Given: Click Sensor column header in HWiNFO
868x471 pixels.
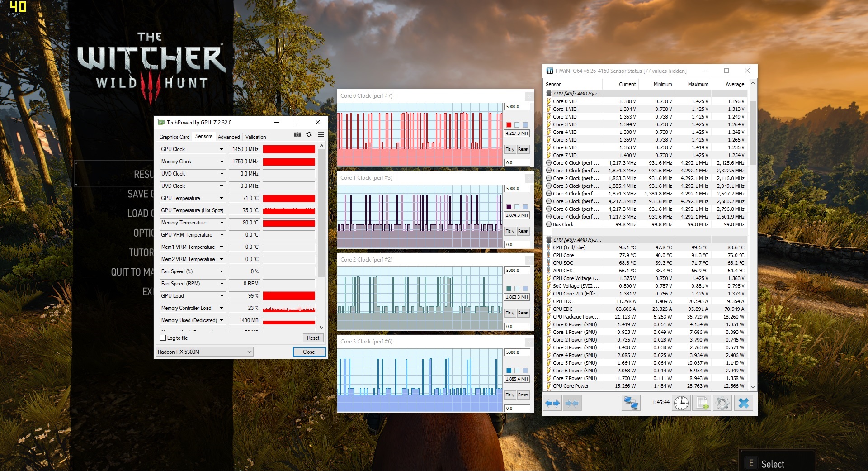Looking at the screenshot, I should pos(573,84).
